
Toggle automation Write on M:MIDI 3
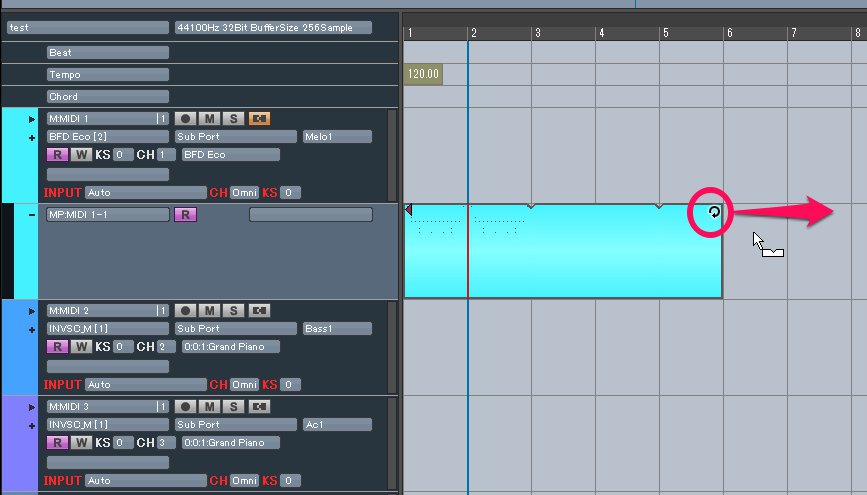click(x=81, y=443)
